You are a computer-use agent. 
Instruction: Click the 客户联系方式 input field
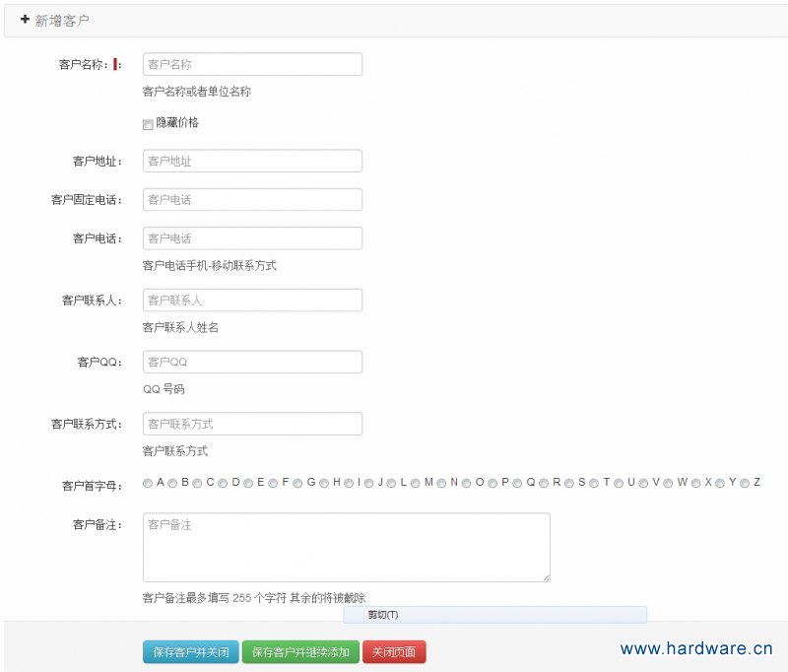252,424
